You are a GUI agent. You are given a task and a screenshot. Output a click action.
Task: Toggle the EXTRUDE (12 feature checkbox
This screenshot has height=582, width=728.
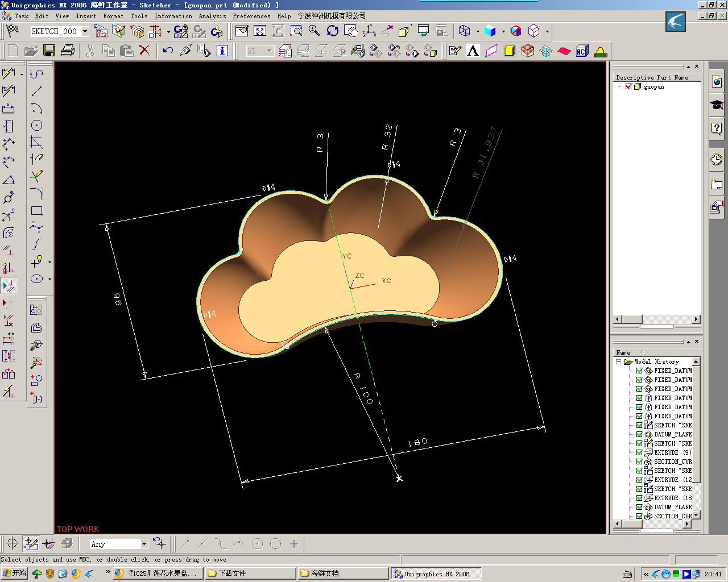pos(639,480)
